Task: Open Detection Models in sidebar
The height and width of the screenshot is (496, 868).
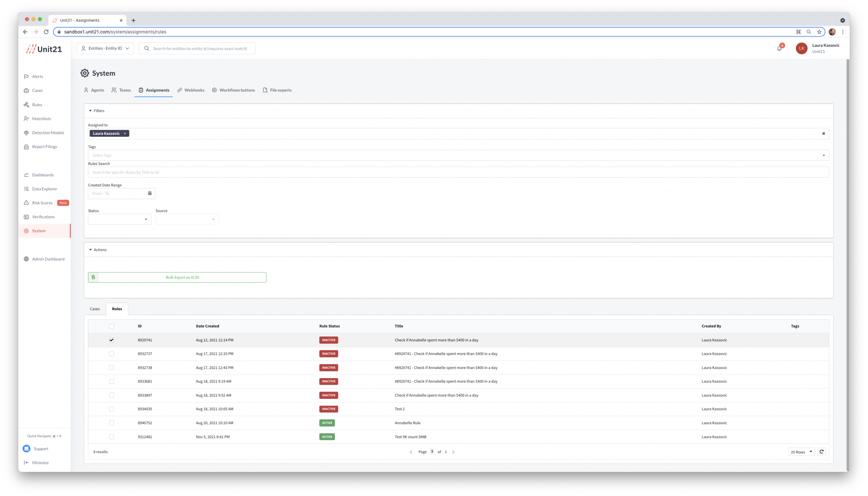Action: click(x=48, y=133)
